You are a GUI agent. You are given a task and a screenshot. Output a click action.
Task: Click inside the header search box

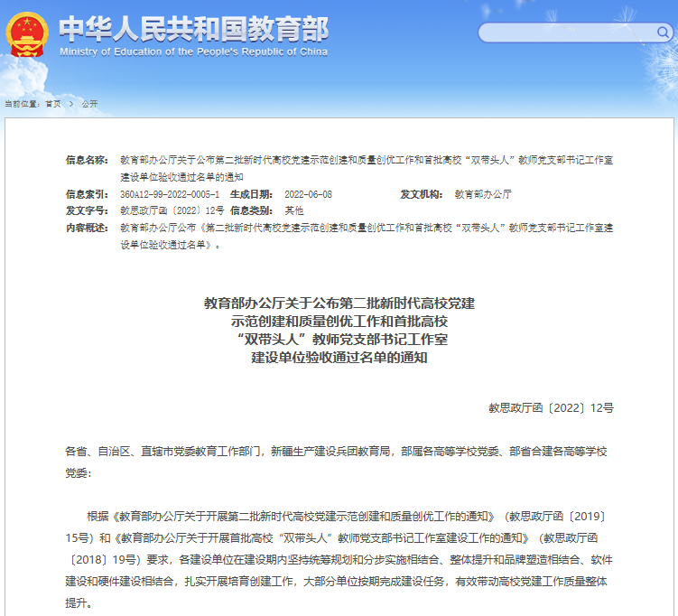coord(564,33)
